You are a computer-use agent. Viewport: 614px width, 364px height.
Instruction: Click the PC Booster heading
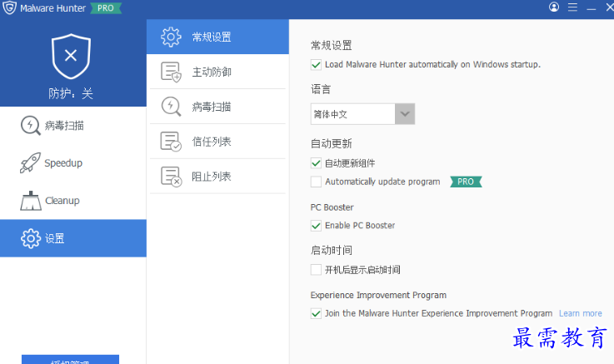pos(332,207)
